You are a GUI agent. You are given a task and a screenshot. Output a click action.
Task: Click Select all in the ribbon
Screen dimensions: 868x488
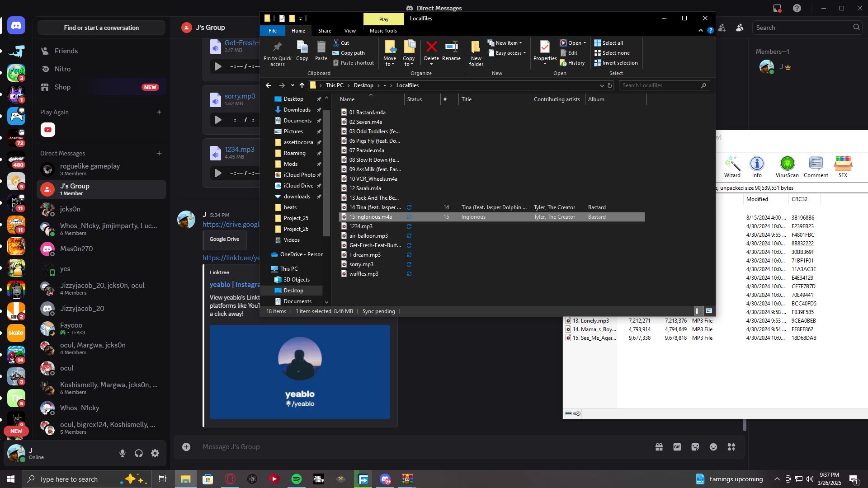[609, 43]
